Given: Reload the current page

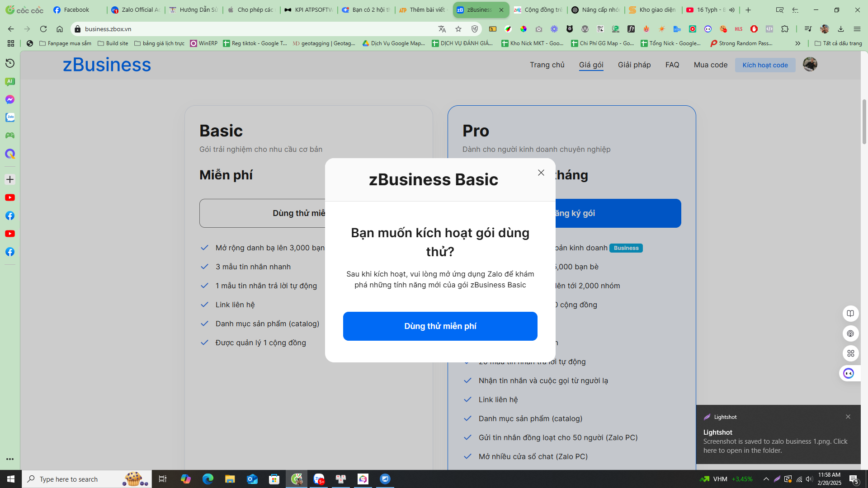Looking at the screenshot, I should tap(43, 29).
